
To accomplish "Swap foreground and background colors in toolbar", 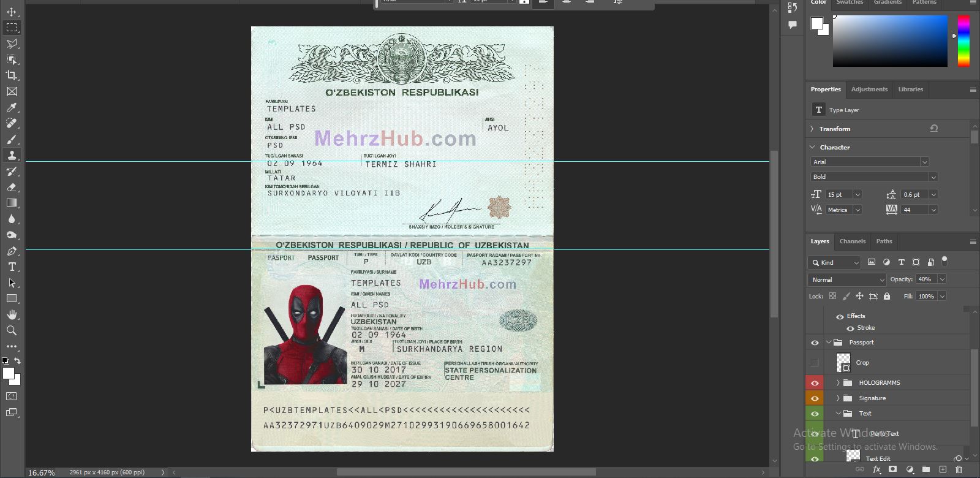I will click(18, 361).
